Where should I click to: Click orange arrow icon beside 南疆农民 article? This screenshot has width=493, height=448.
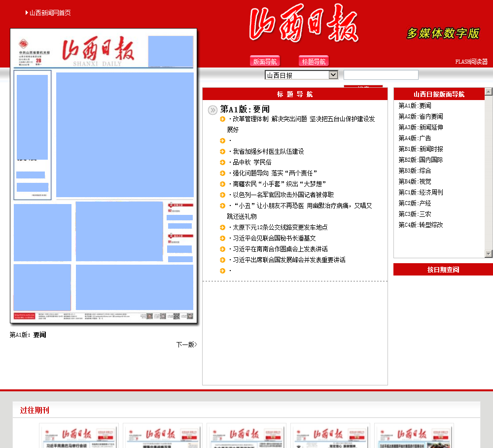click(x=223, y=184)
